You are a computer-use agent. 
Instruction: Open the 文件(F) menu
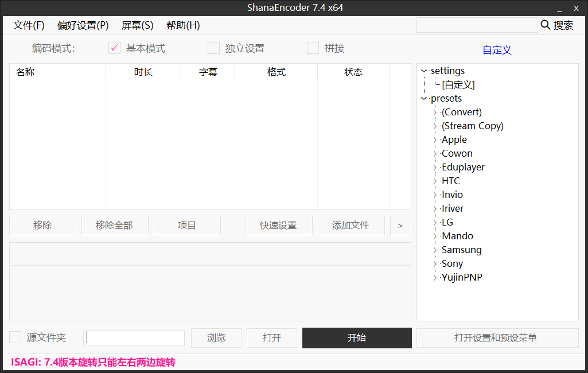click(x=29, y=25)
